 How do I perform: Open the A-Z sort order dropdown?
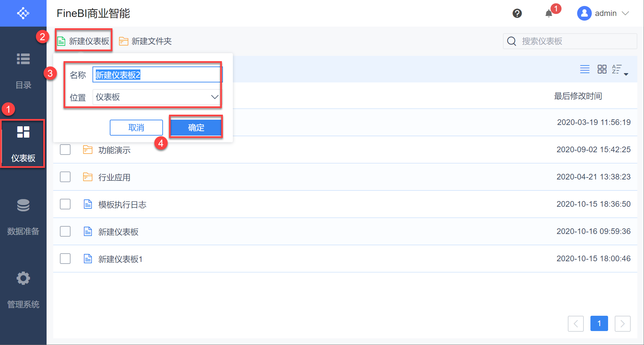click(620, 69)
